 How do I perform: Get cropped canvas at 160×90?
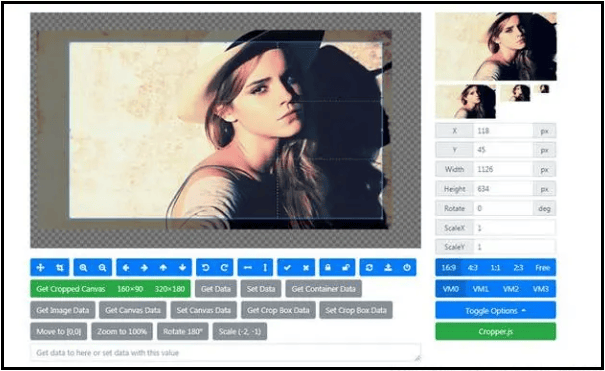(130, 289)
